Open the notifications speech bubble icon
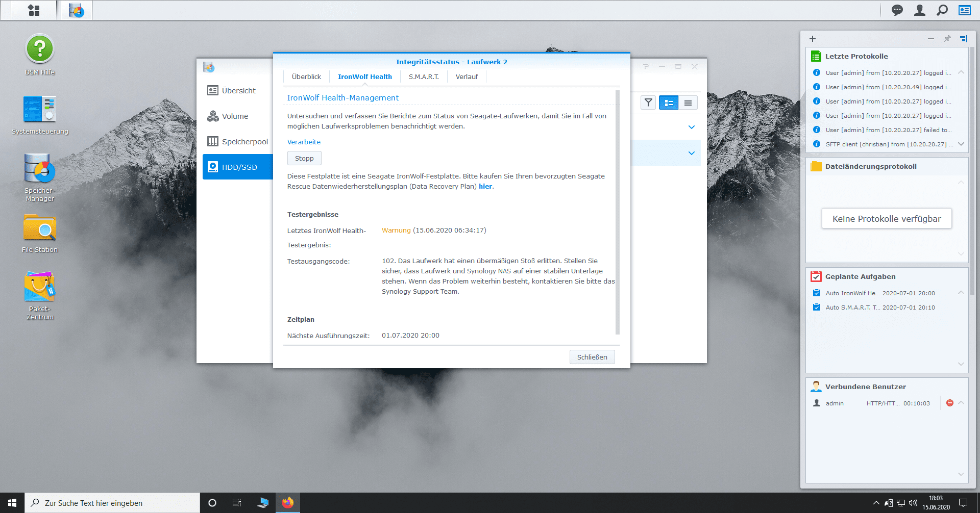980x513 pixels. [x=897, y=10]
